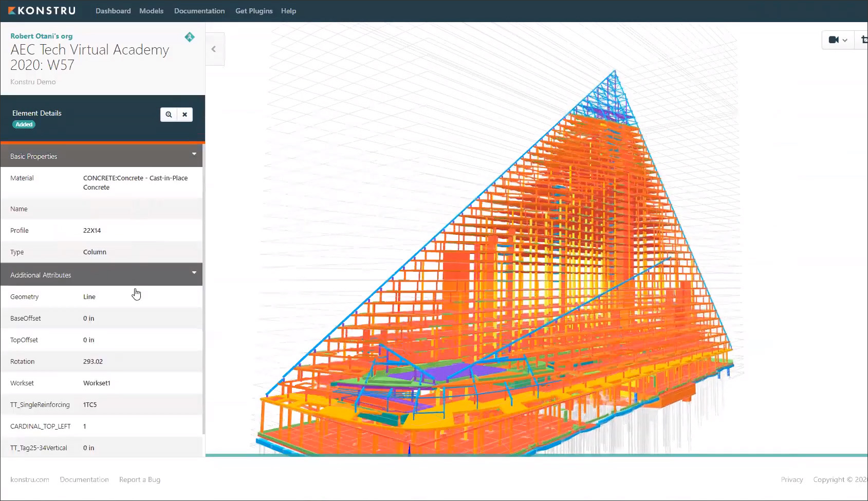The width and height of the screenshot is (868, 501).
Task: Click the crop section tool icon
Action: 863,40
